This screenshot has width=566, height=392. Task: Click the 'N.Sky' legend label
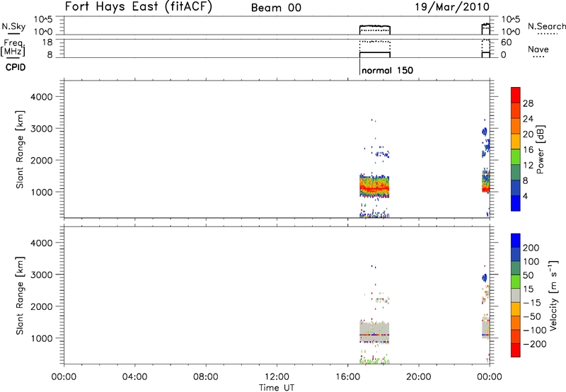[13, 26]
